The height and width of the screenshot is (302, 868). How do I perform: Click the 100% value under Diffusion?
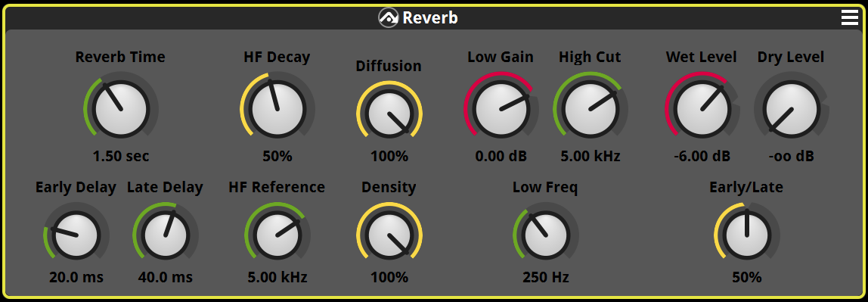pos(389,156)
